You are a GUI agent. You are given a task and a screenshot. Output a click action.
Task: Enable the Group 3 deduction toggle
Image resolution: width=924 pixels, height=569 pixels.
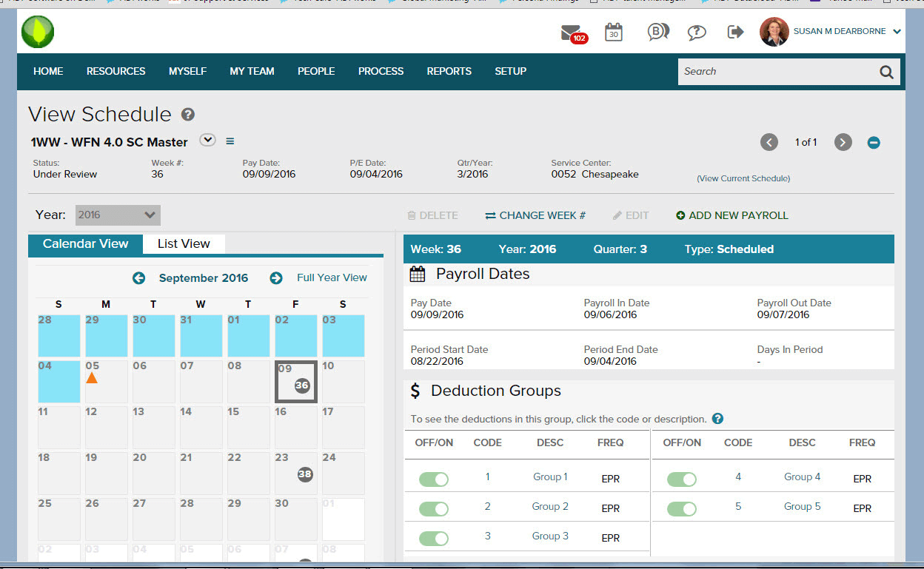434,538
